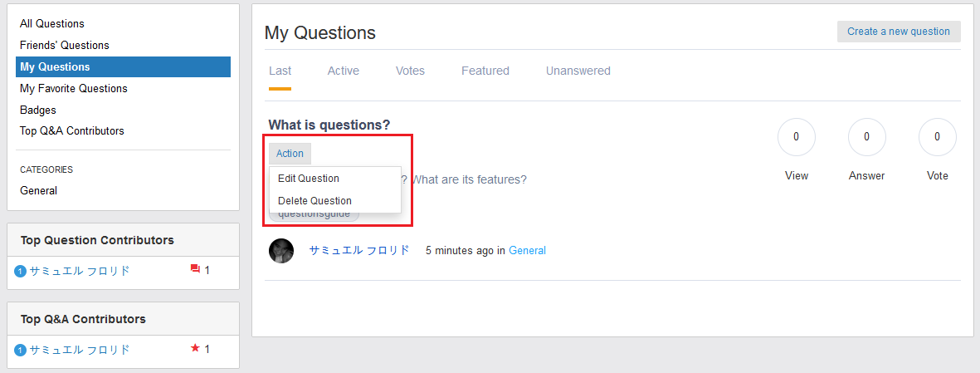Viewport: 980px width, 373px height.
Task: Open the Unanswered tab
Action: point(578,71)
